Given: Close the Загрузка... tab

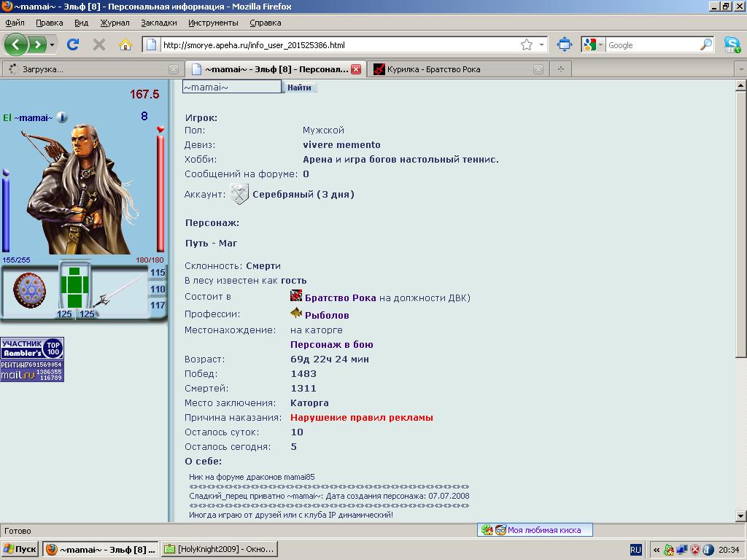Looking at the screenshot, I should 174,69.
